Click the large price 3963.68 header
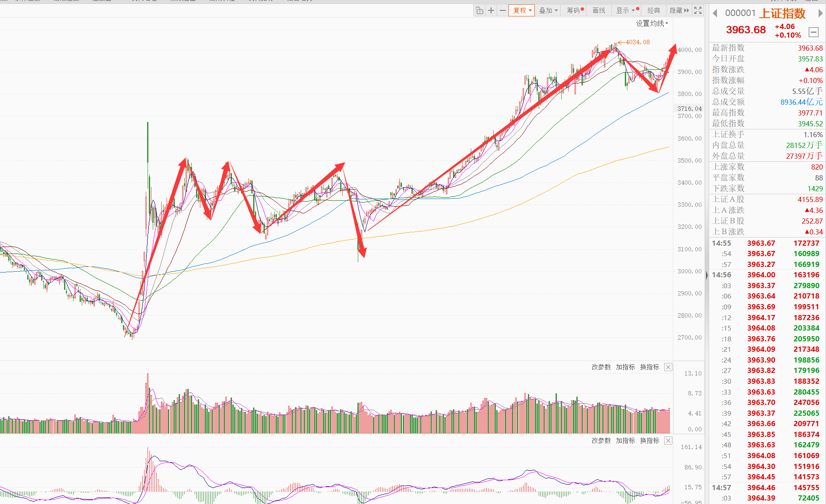The width and height of the screenshot is (826, 504). 746,30
